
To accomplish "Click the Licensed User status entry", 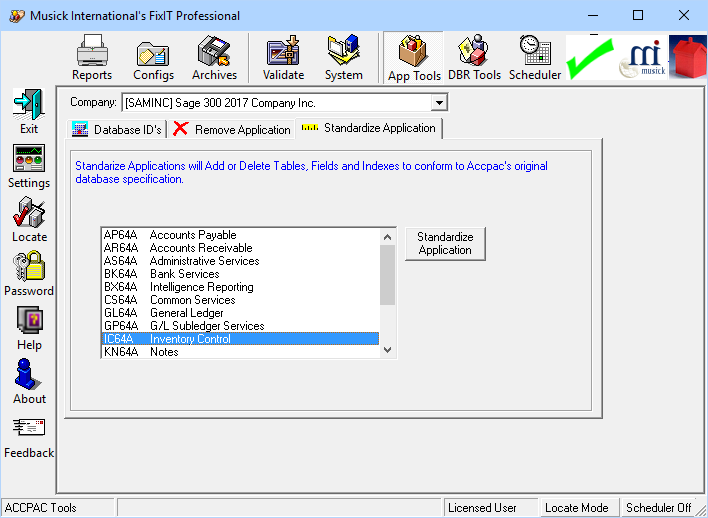I will (x=490, y=508).
